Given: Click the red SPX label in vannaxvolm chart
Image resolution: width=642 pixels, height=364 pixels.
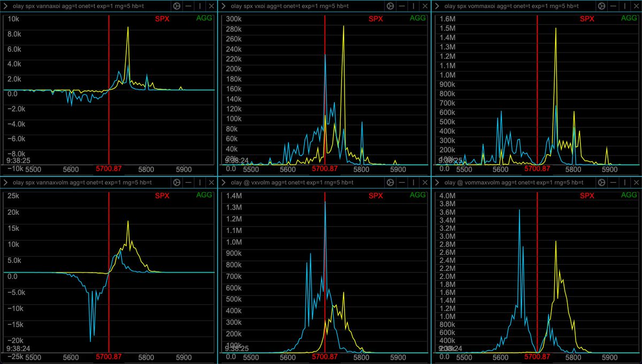Looking at the screenshot, I should 162,195.
